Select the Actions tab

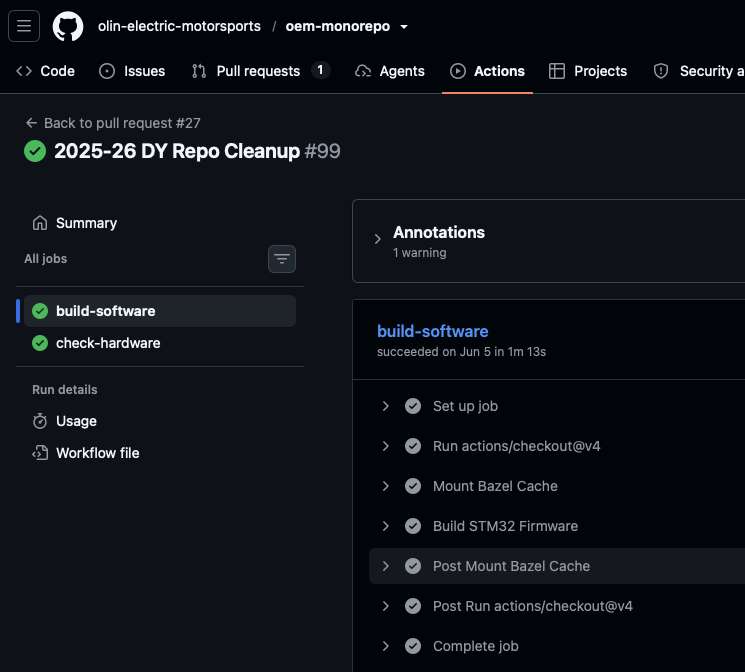click(487, 71)
